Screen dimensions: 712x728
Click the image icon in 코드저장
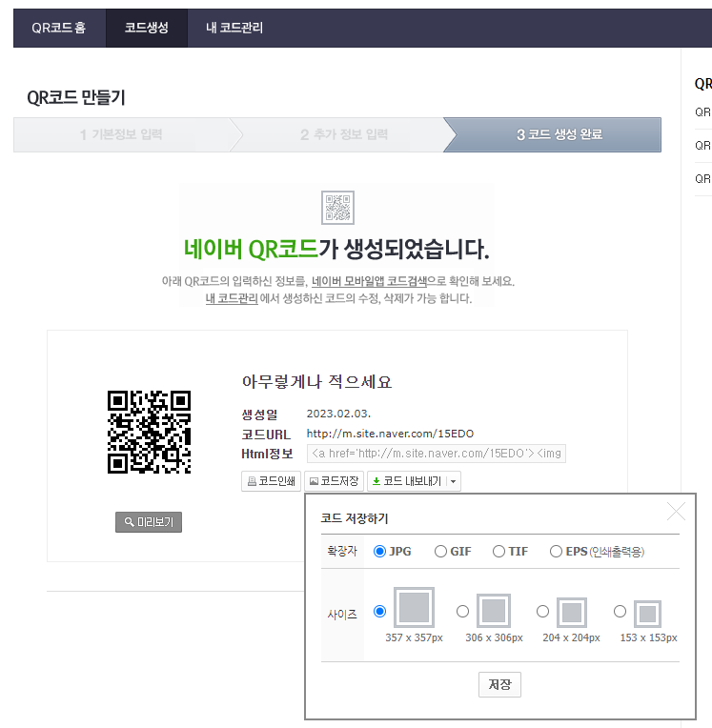coord(314,481)
